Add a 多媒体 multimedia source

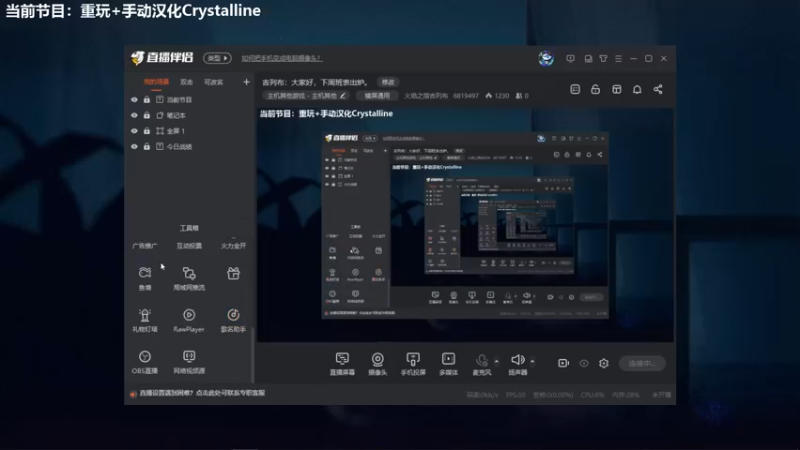448,364
